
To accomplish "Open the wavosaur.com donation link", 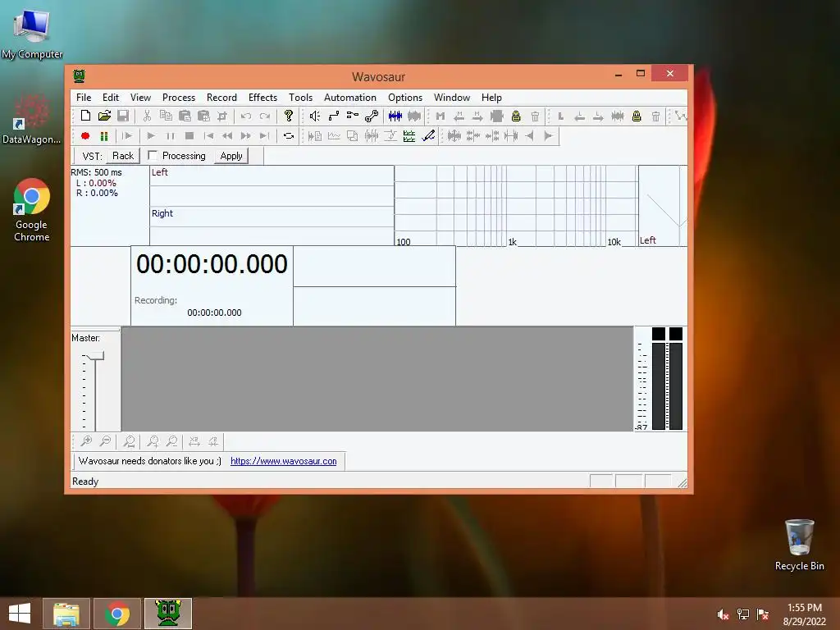I will [283, 461].
